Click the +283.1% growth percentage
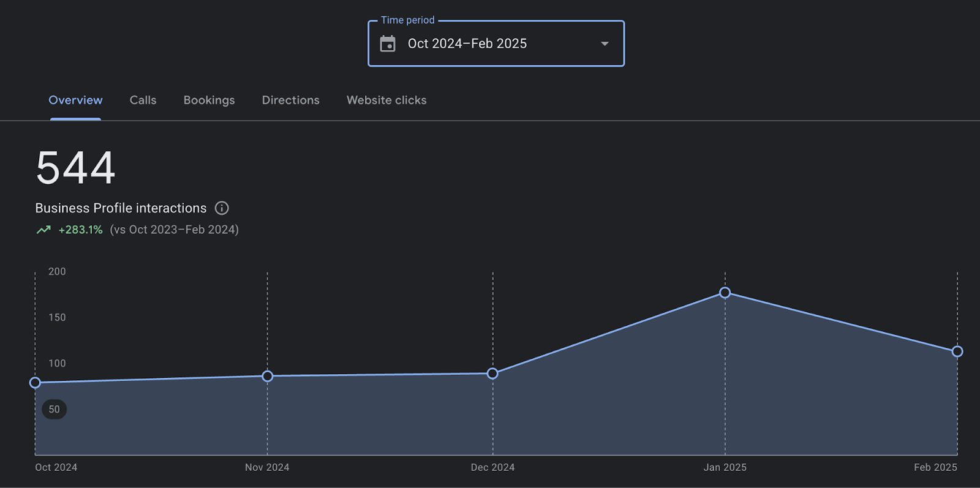980x488 pixels. (80, 230)
